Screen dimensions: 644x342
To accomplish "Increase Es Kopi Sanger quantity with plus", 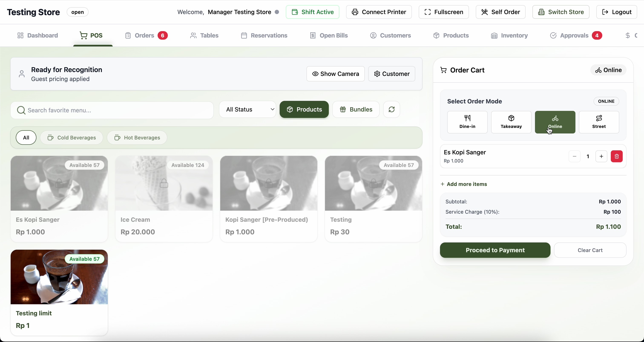I will pyautogui.click(x=601, y=156).
